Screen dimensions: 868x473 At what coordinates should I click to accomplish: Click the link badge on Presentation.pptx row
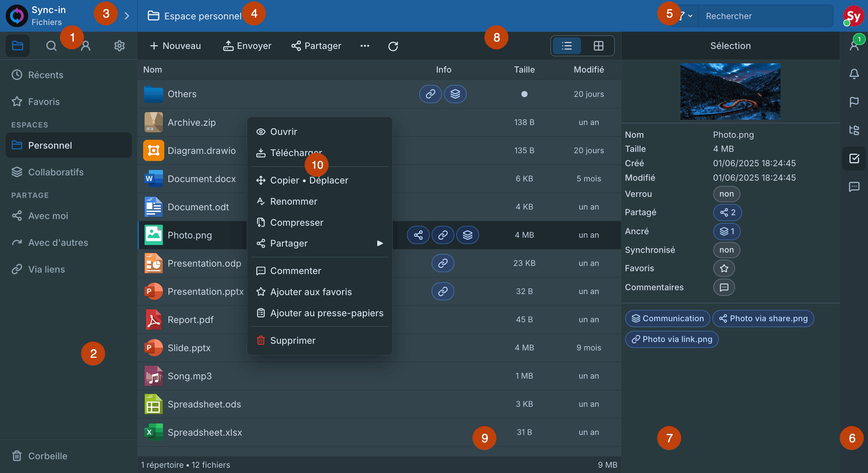click(x=443, y=291)
